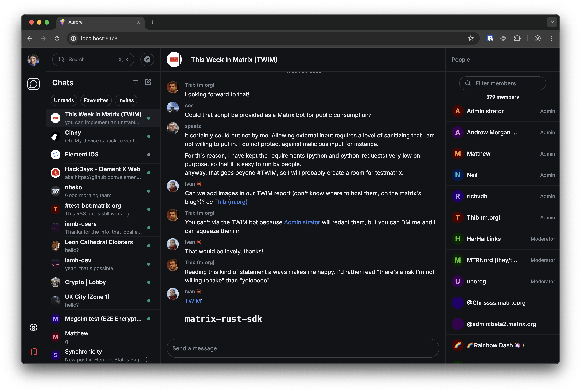Click sender name spaetz above message

[193, 126]
